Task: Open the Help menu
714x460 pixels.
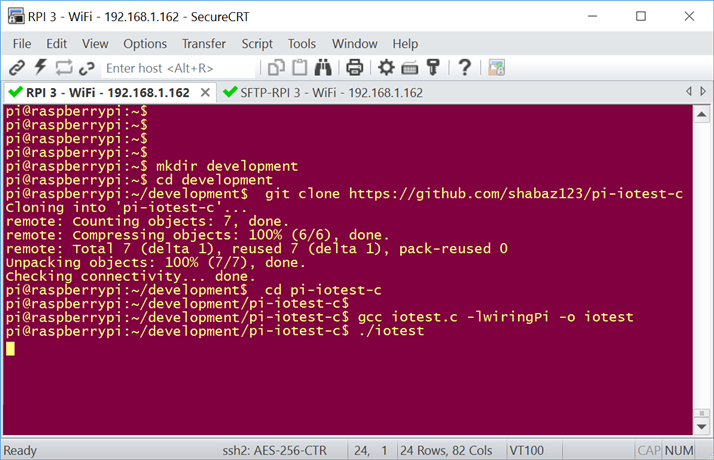Action: click(405, 44)
